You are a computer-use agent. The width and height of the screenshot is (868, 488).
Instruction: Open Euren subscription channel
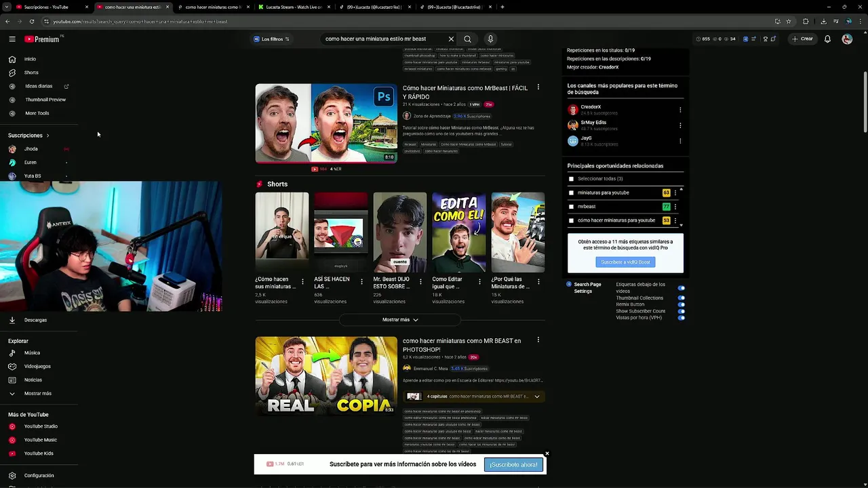click(31, 163)
